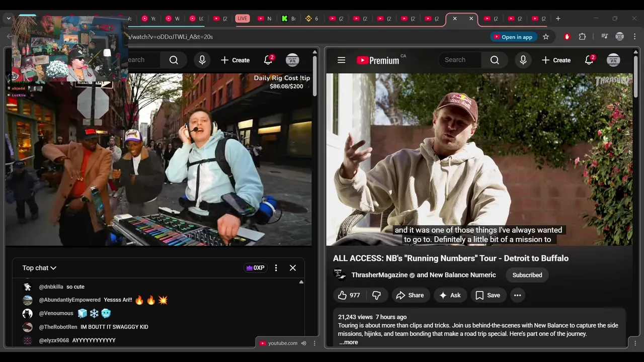The height and width of the screenshot is (362, 644).
Task: Switch to the green Kick tab
Action: 288,19
